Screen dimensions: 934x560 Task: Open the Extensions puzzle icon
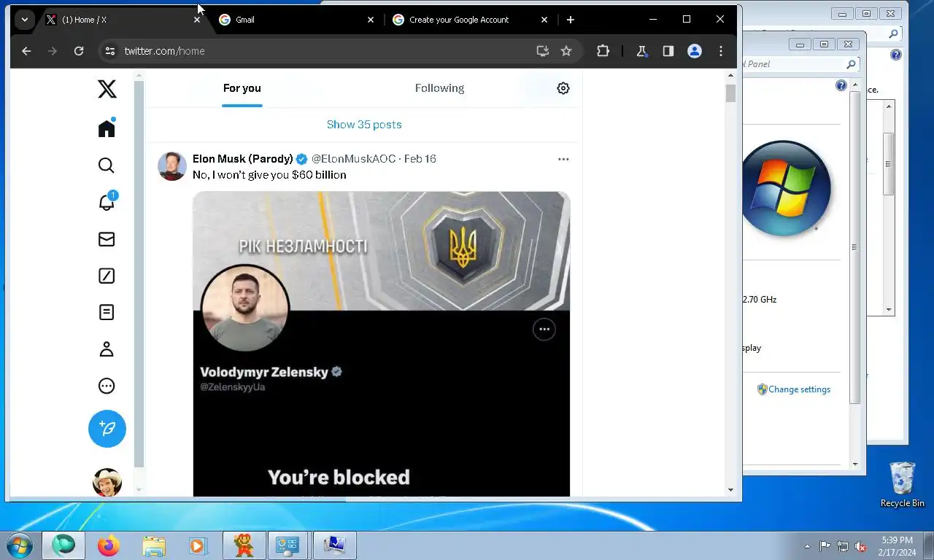(603, 51)
